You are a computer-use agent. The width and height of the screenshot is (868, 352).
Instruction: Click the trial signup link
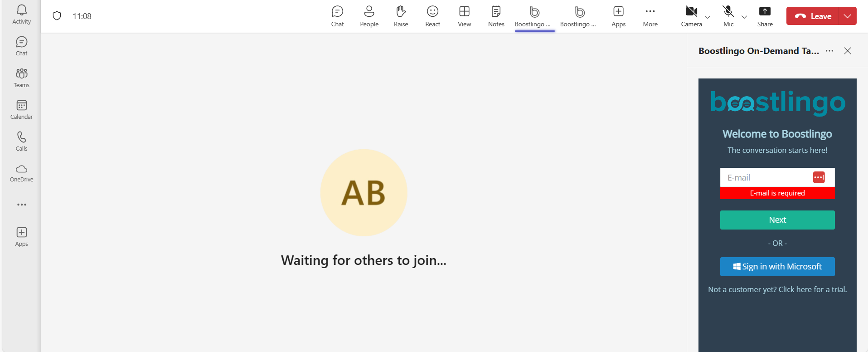(777, 289)
